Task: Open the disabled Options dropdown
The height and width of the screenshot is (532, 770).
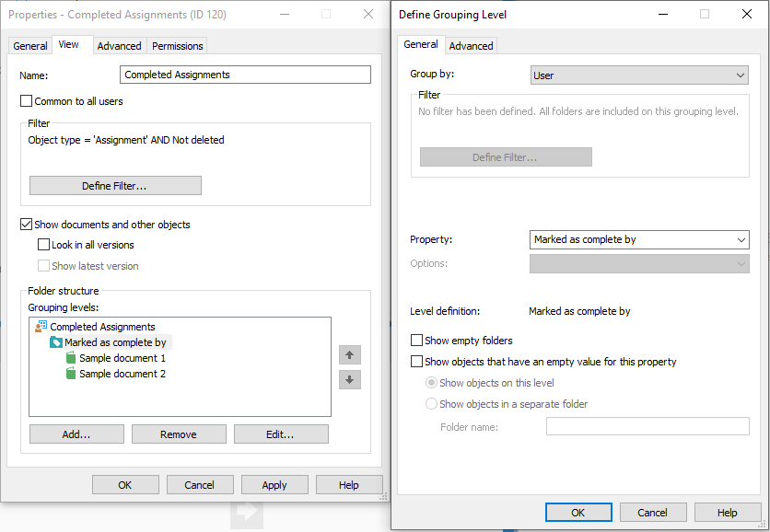Action: [639, 263]
